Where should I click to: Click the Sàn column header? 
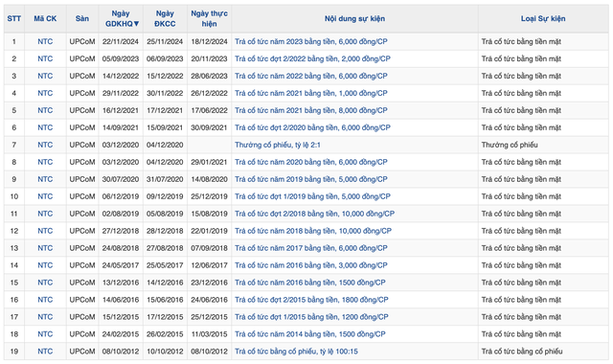pyautogui.click(x=82, y=18)
